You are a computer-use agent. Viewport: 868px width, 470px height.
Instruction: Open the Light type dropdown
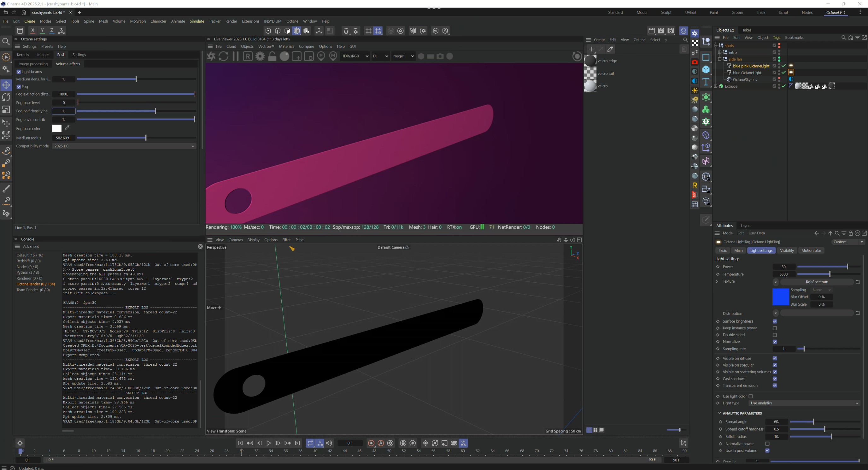pyautogui.click(x=804, y=403)
